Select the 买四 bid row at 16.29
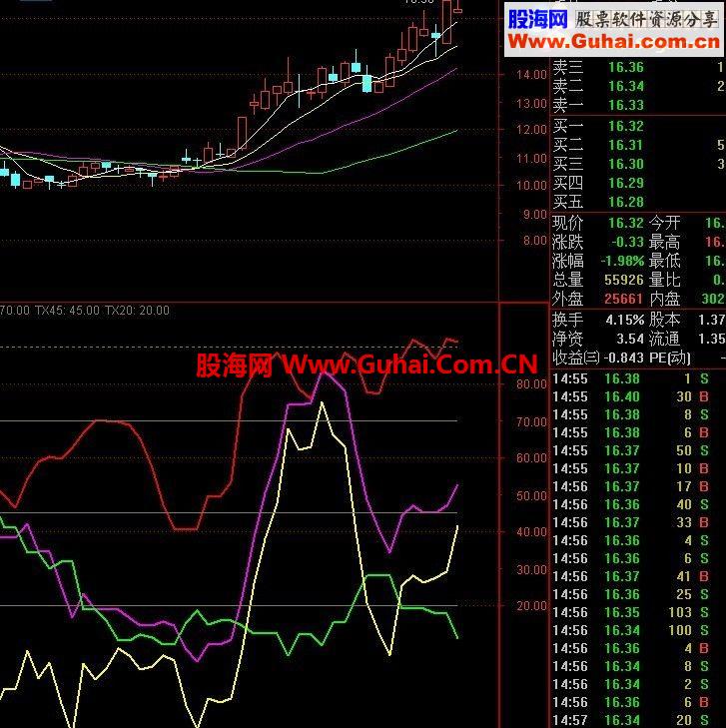 [638, 184]
